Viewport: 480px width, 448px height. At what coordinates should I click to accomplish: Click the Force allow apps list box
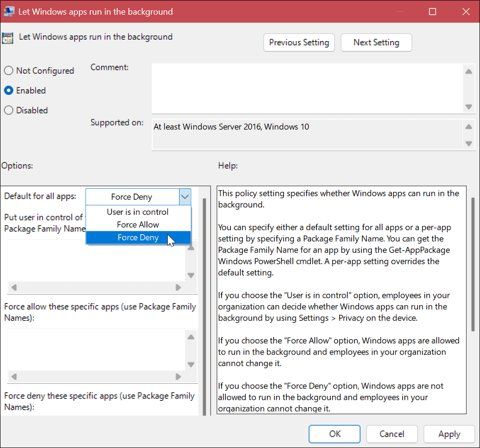pyautogui.click(x=96, y=349)
